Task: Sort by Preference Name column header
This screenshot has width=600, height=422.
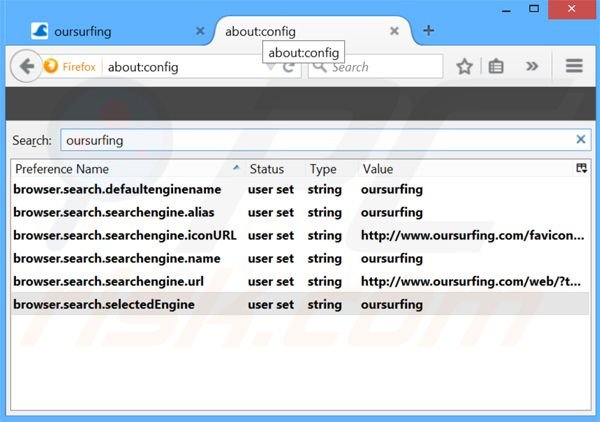Action: pos(127,169)
